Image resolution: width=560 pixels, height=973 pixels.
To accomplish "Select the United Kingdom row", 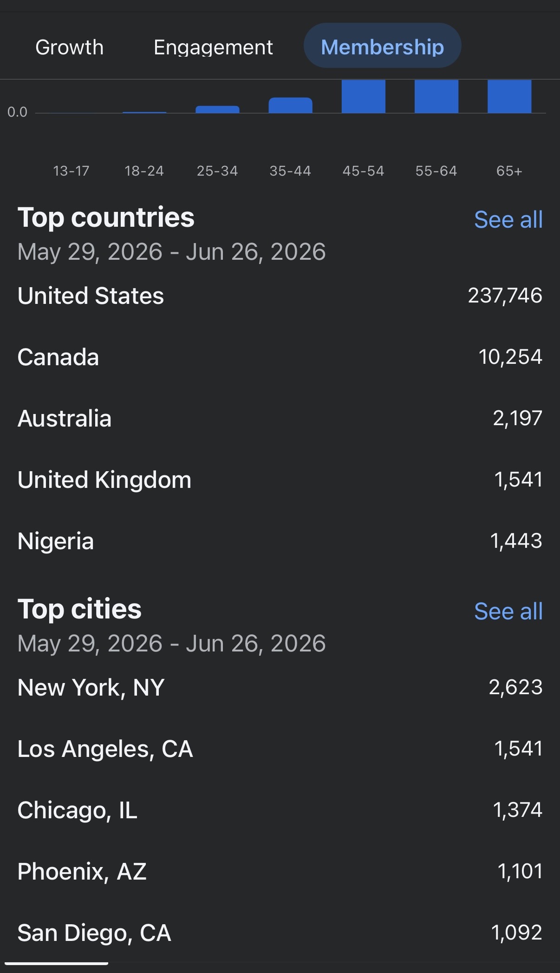I will click(x=280, y=480).
